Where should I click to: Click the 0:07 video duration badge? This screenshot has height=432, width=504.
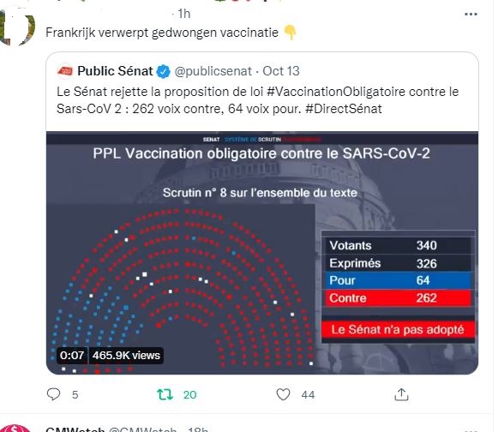(72, 356)
